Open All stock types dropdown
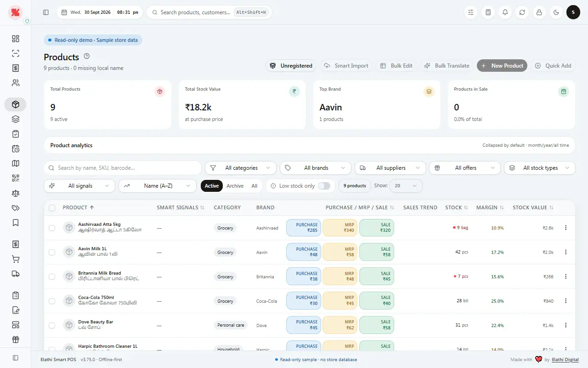The height and width of the screenshot is (368, 588). tap(540, 168)
